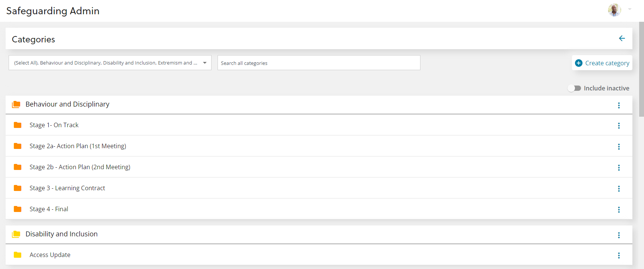This screenshot has width=644, height=269.
Task: Open the Stage 1- On Track category
Action: 54,125
